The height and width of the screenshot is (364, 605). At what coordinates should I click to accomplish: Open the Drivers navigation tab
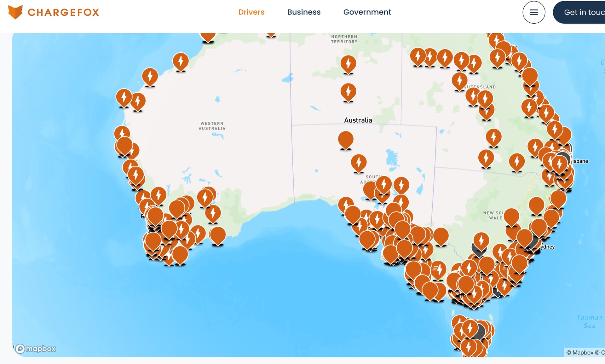pyautogui.click(x=251, y=12)
